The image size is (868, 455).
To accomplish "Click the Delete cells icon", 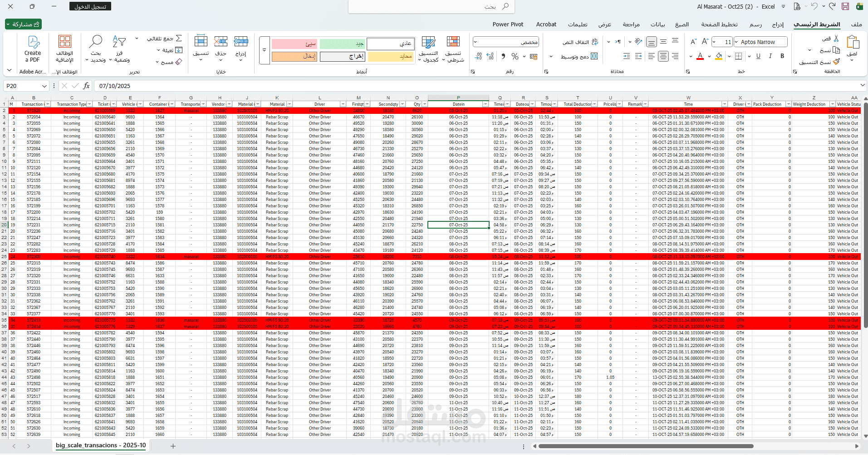I will pyautogui.click(x=221, y=42).
